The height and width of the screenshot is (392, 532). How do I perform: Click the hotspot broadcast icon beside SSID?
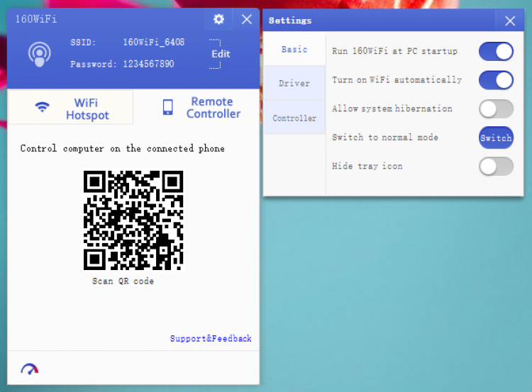(39, 54)
